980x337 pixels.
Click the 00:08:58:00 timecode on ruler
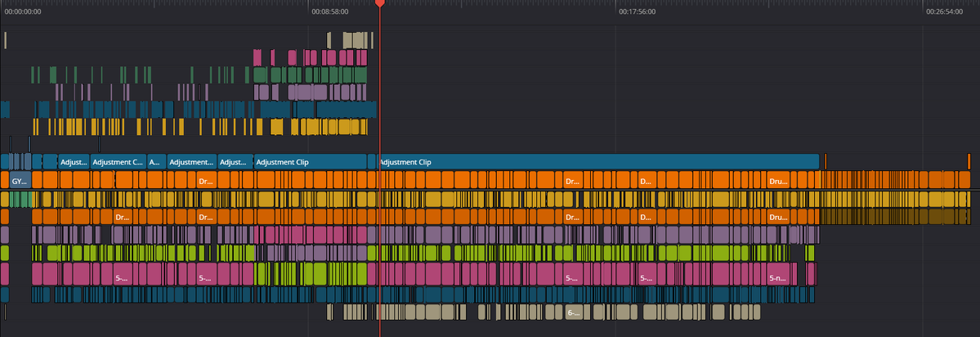pos(330,11)
